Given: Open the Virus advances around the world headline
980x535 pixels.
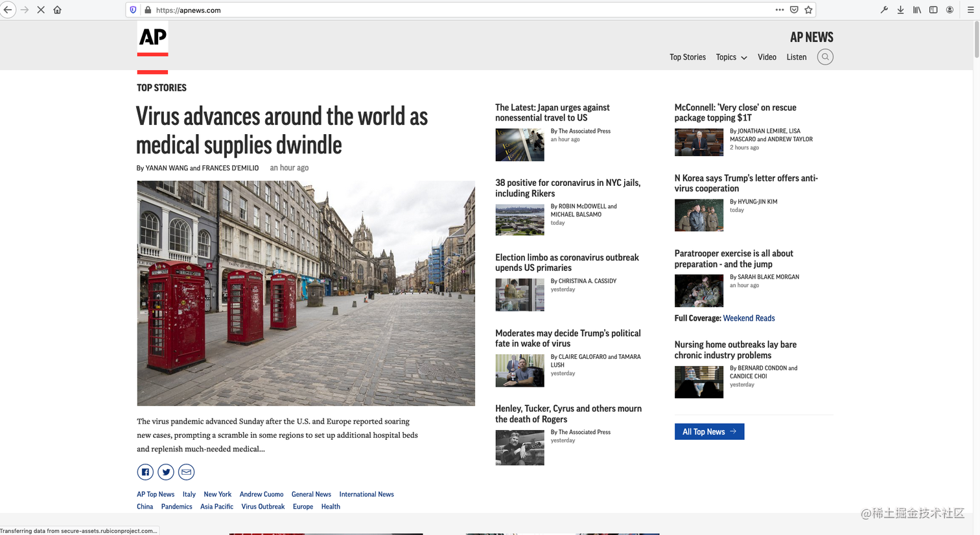Looking at the screenshot, I should pos(282,130).
